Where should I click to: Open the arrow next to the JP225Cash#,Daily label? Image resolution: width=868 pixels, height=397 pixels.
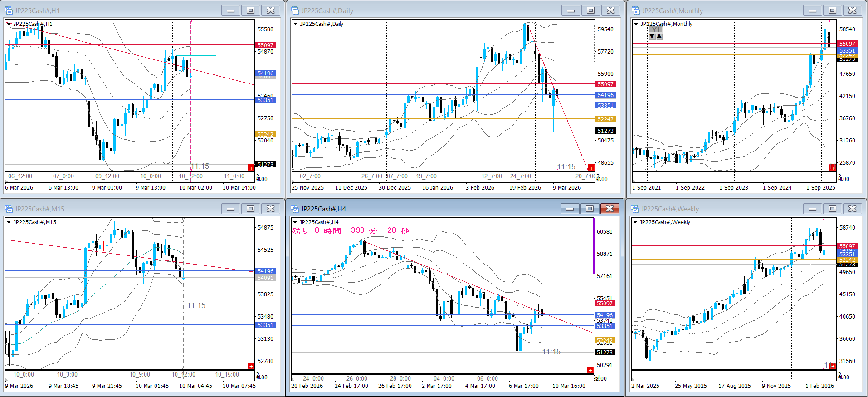[x=296, y=24]
